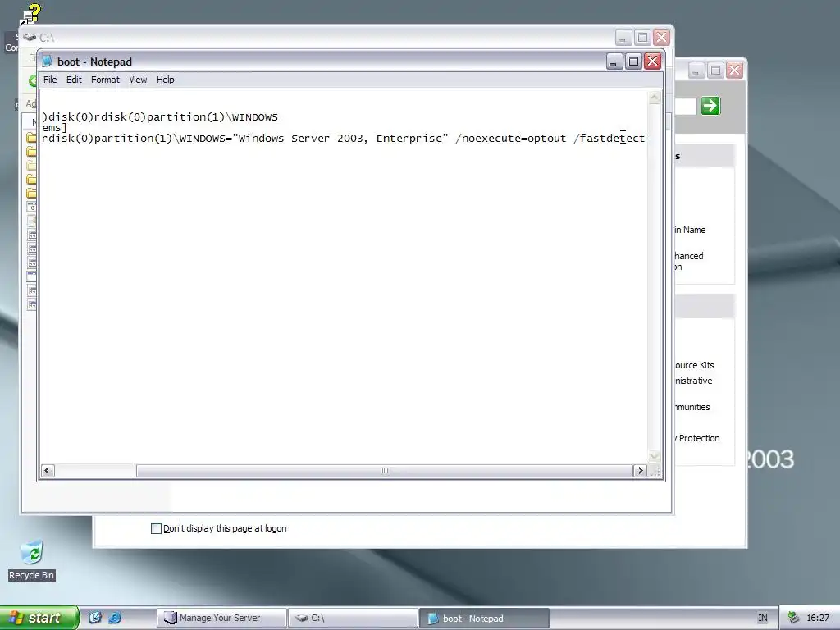Click the horizontal scrollbar thumb in Notepad
Viewport: 840px width, 630px height.
tap(384, 470)
